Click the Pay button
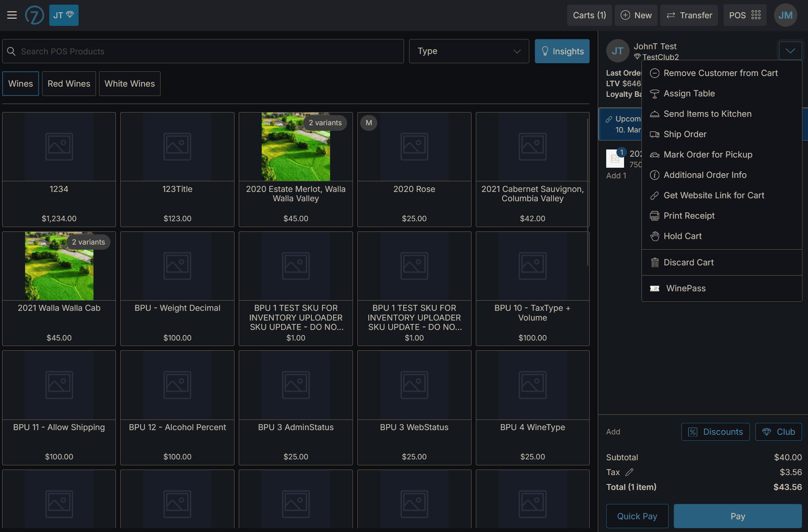The image size is (808, 532). (738, 516)
